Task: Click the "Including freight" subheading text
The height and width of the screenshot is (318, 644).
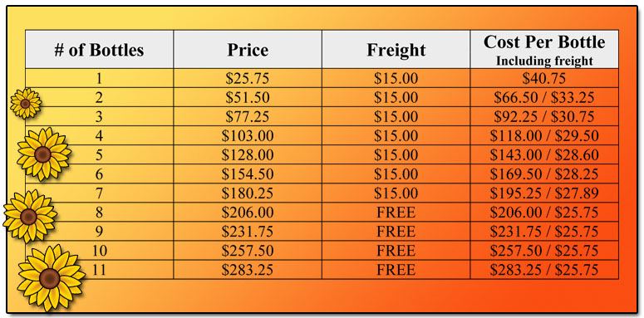Action: click(x=544, y=61)
